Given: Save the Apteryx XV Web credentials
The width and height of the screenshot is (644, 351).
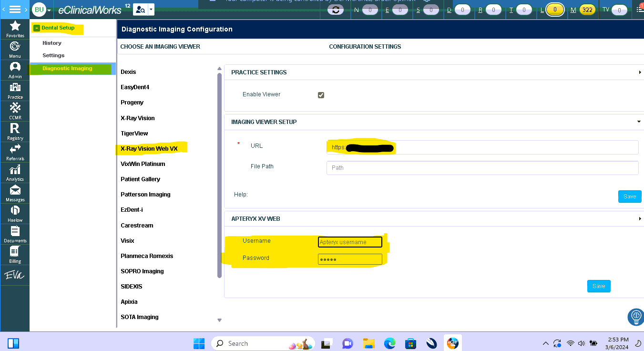Looking at the screenshot, I should [x=599, y=286].
